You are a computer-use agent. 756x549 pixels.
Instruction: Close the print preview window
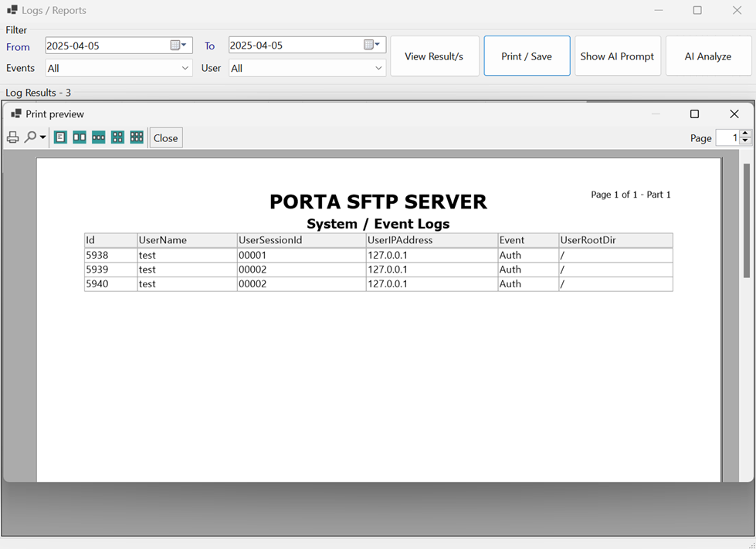point(734,114)
